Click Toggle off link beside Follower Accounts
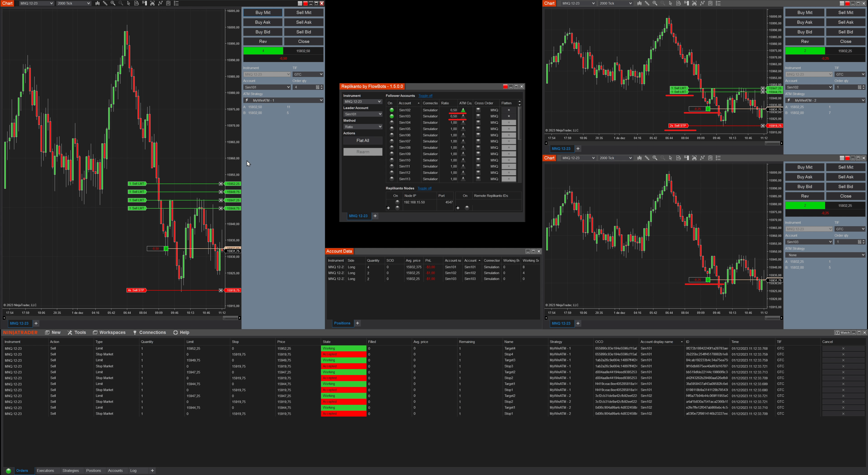868x475 pixels. pyautogui.click(x=425, y=96)
